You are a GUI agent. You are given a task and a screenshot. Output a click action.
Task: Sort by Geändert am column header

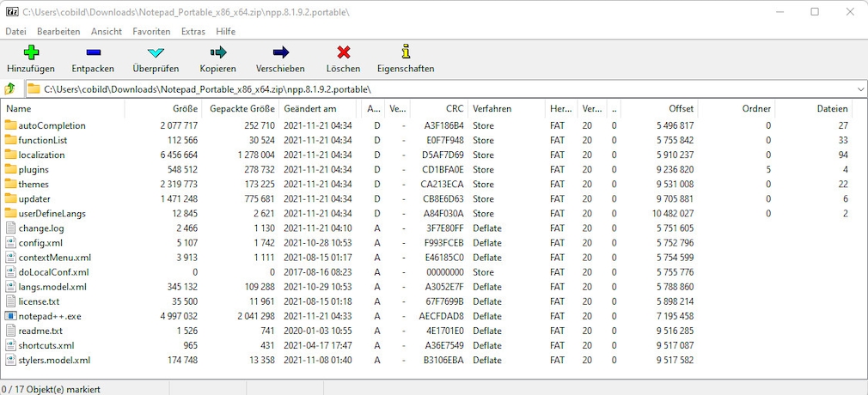tap(309, 109)
